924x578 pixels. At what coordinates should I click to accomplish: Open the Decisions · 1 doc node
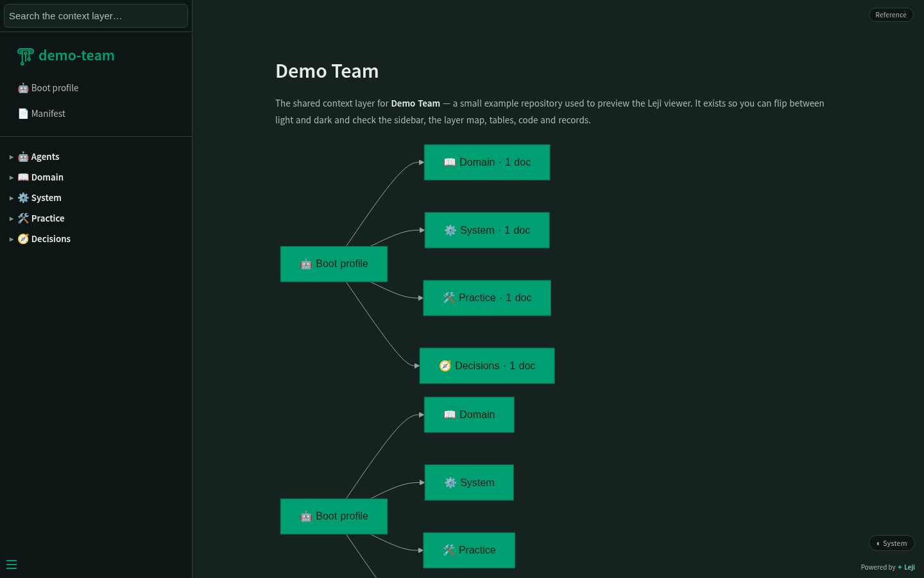(x=487, y=366)
